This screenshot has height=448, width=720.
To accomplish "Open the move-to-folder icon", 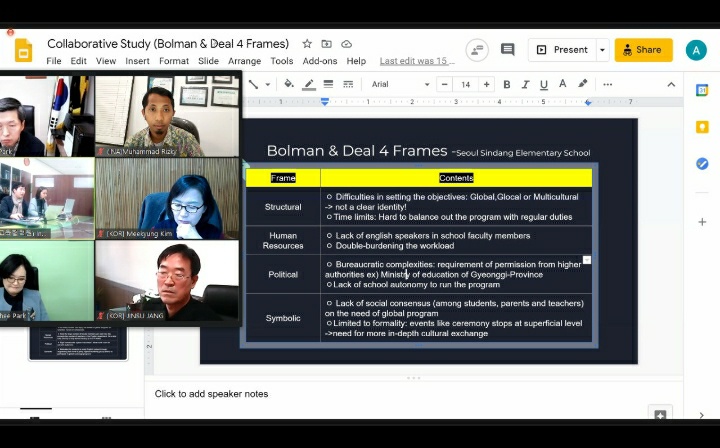I will coord(326,44).
